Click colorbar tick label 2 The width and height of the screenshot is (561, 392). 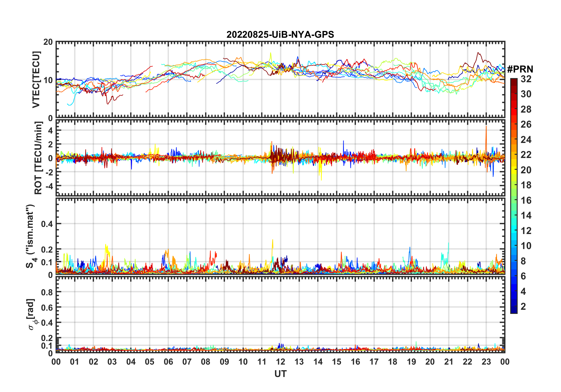[x=523, y=307]
